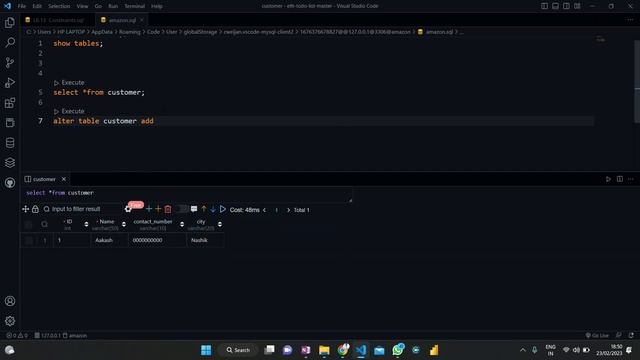This screenshot has height=360, width=640.
Task: Click the blue down arrow import icon
Action: (x=213, y=209)
